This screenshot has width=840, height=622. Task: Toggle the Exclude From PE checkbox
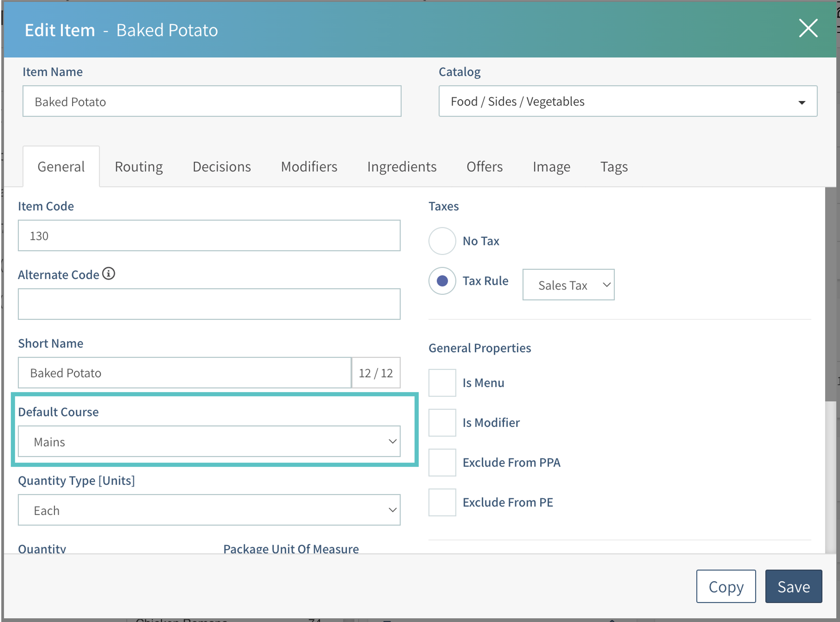(x=442, y=502)
